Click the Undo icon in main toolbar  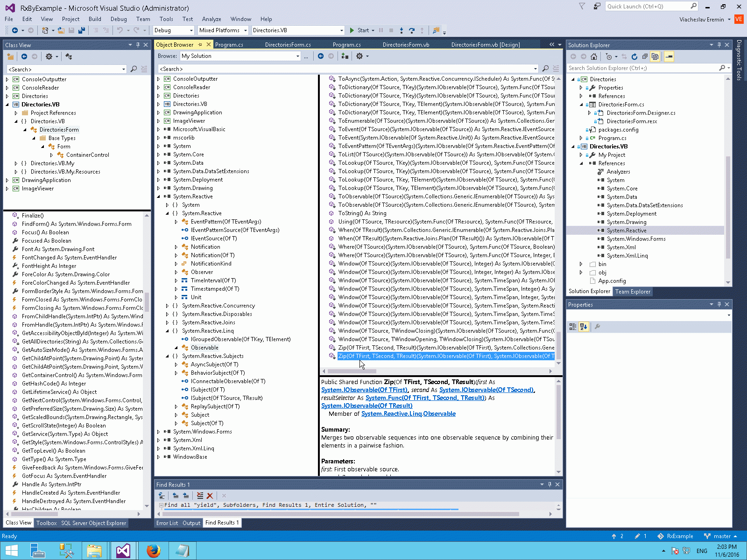point(120,30)
